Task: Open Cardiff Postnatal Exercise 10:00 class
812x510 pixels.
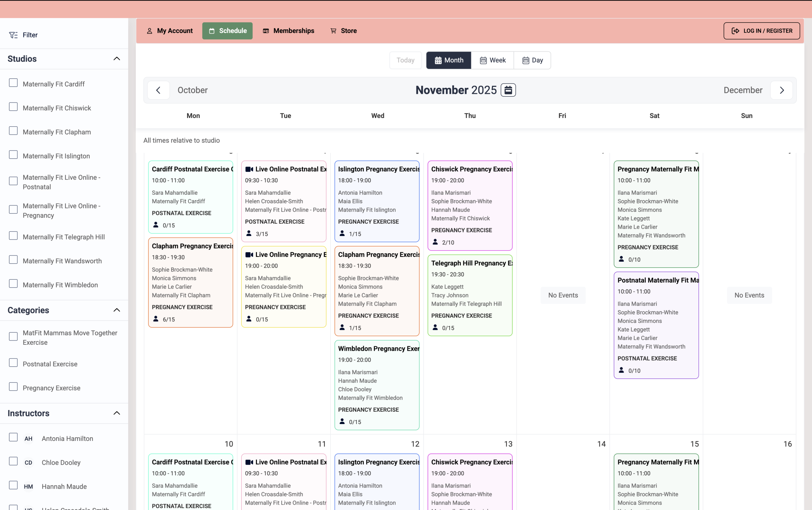Action: [x=191, y=197]
